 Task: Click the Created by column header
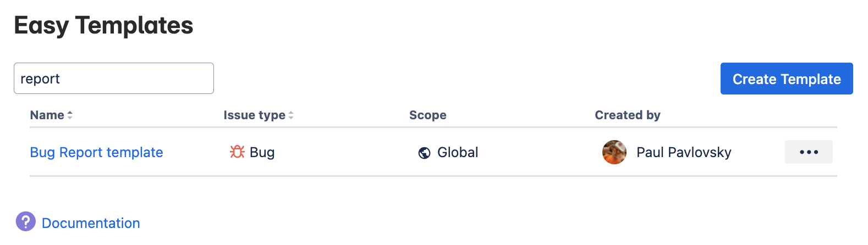627,115
